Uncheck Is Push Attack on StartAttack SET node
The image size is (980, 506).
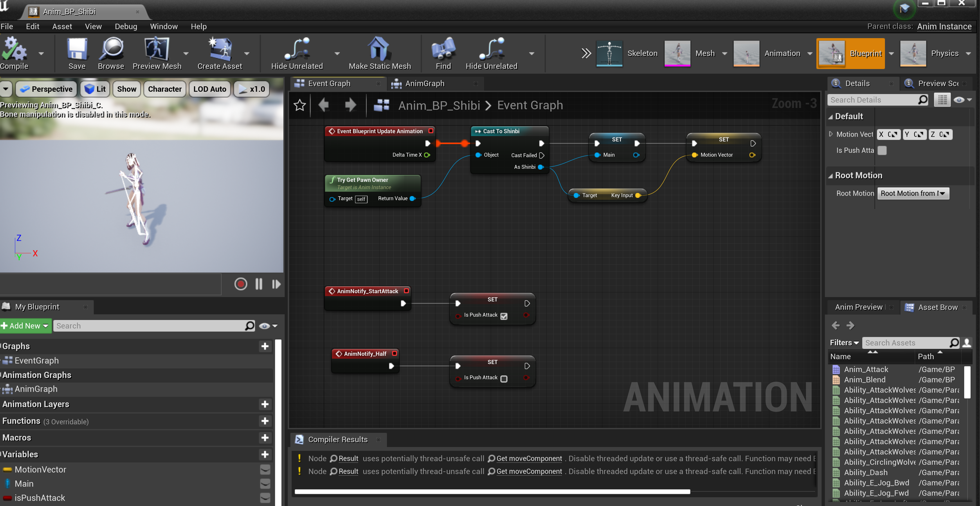[504, 316]
